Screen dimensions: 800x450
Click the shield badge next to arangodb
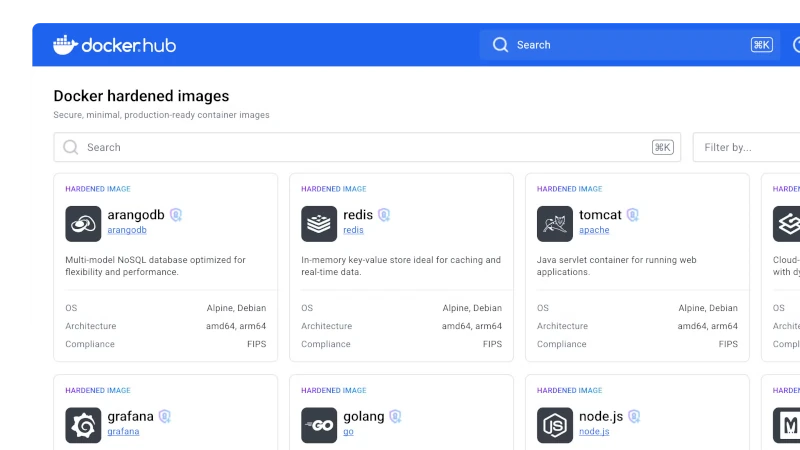176,215
